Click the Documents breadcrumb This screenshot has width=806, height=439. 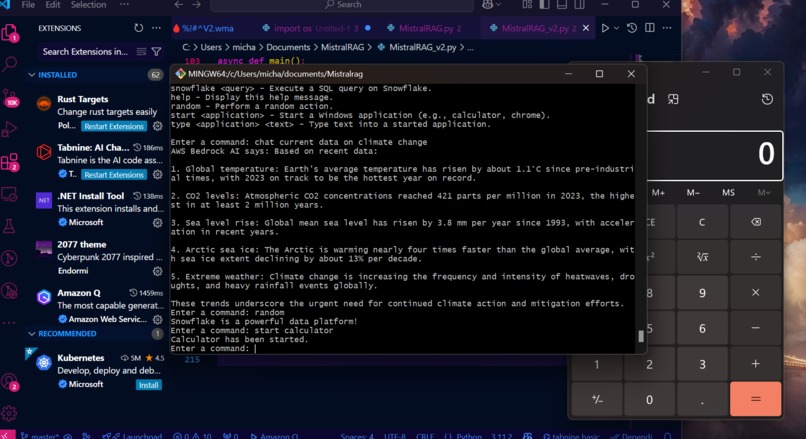pos(288,47)
